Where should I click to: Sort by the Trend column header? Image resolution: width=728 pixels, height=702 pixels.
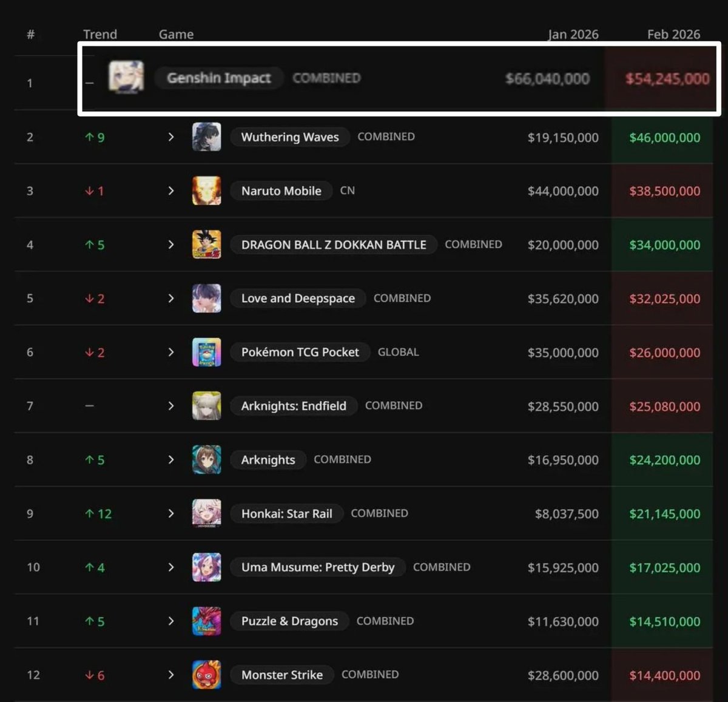tap(100, 35)
